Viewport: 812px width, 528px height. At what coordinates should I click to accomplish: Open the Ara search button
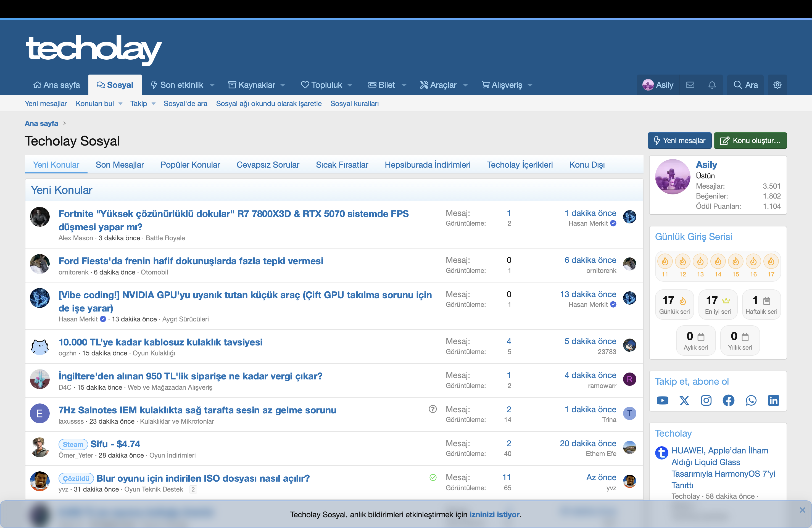pyautogui.click(x=746, y=85)
